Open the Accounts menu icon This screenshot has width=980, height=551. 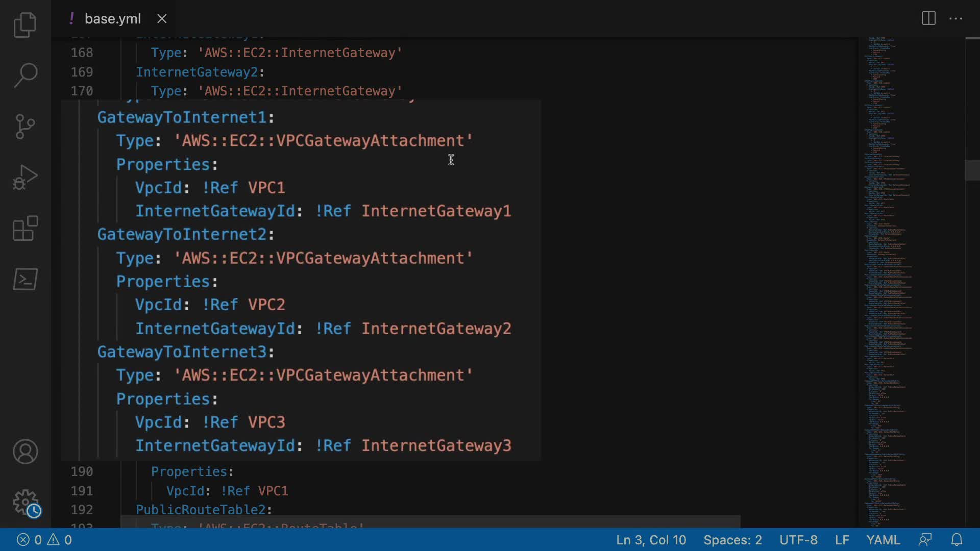click(25, 452)
